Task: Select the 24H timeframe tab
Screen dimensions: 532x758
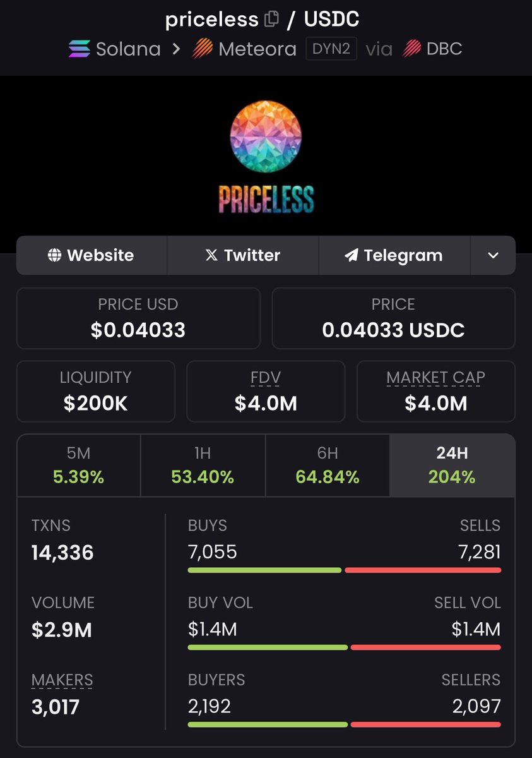Action: 452,466
